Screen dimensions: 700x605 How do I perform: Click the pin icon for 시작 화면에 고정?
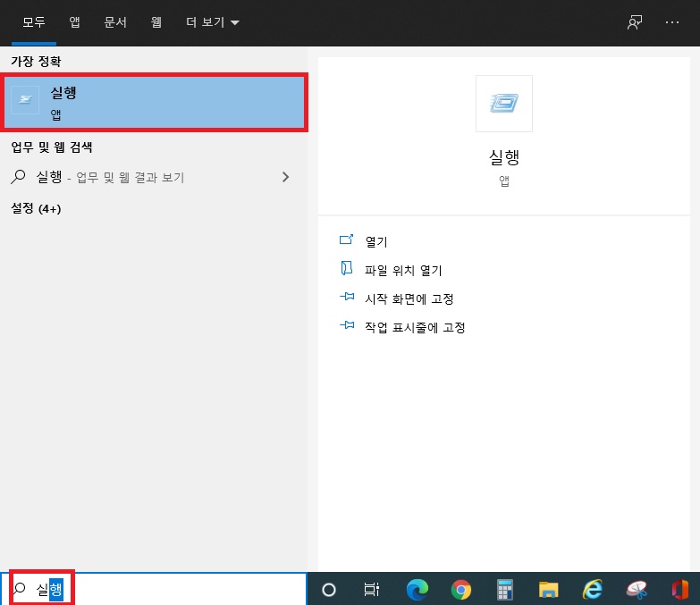pos(347,297)
